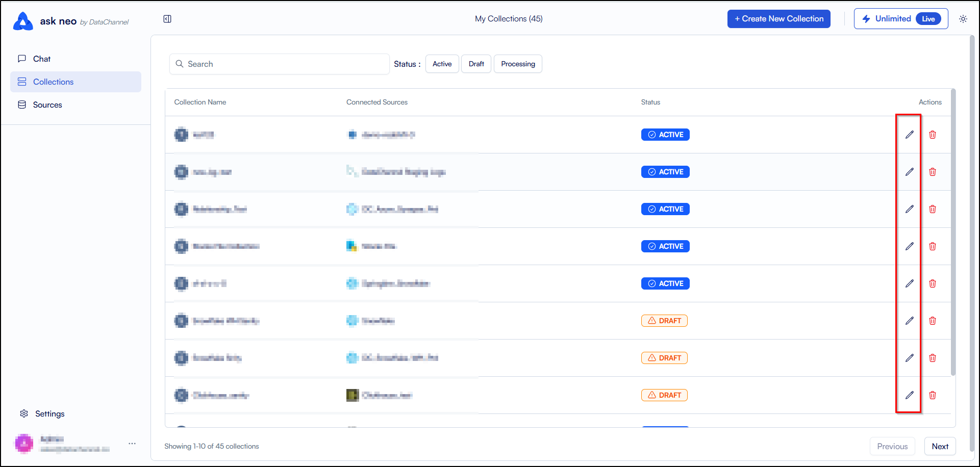The image size is (980, 467).
Task: Click the Connected Sources column header
Action: [377, 102]
